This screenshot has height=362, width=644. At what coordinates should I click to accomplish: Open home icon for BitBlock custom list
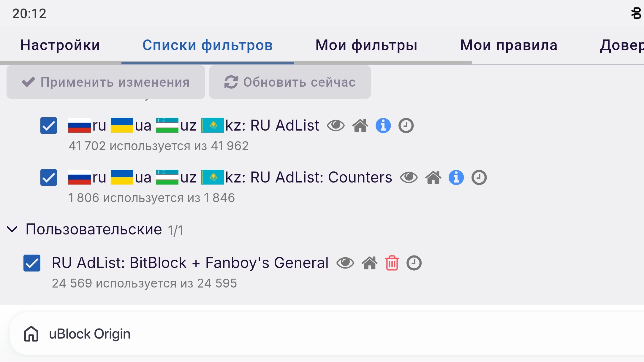pos(369,263)
